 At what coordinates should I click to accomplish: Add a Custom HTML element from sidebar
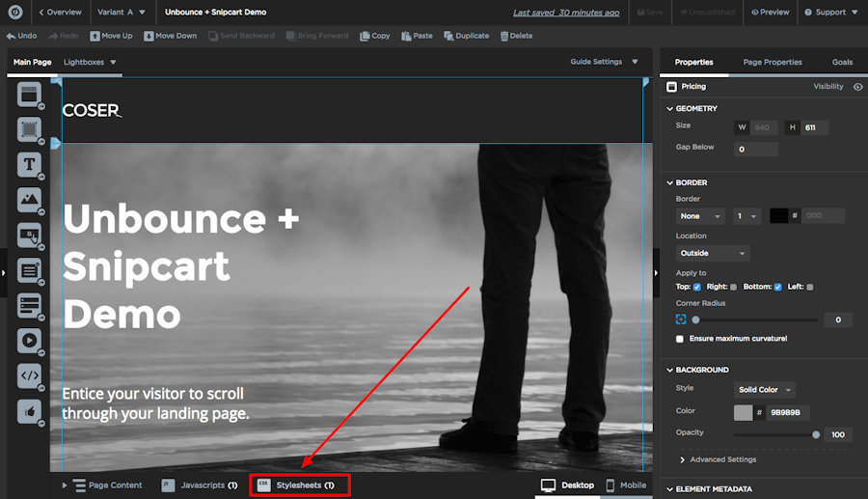(x=29, y=375)
